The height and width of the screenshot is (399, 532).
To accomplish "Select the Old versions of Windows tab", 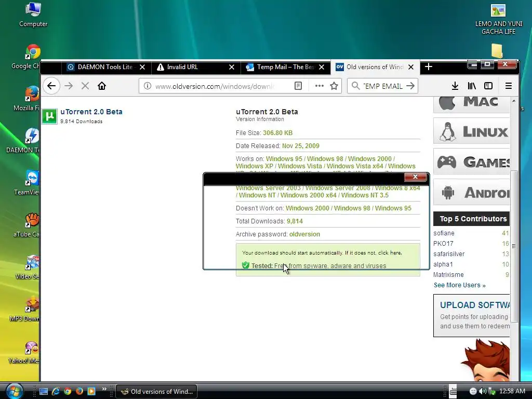I will (375, 67).
